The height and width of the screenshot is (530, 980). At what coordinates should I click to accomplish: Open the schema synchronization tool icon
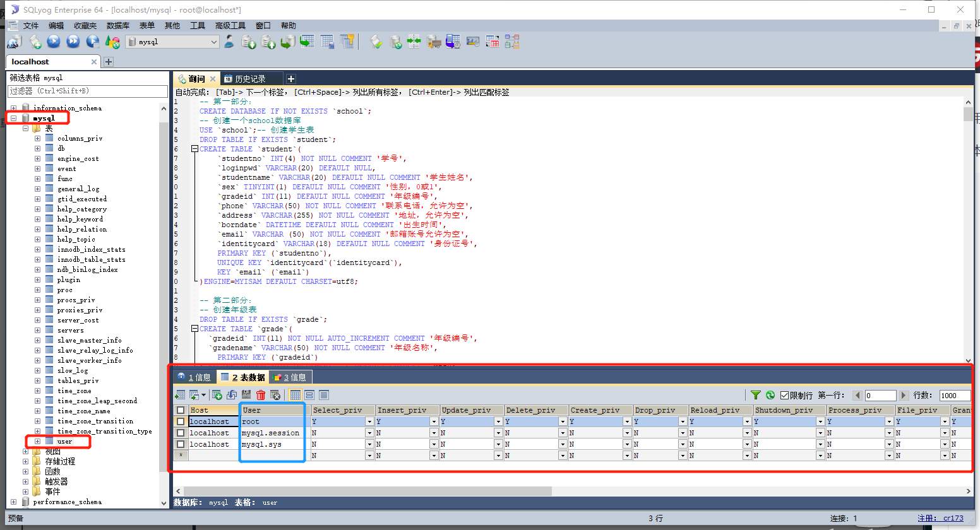pyautogui.click(x=414, y=42)
